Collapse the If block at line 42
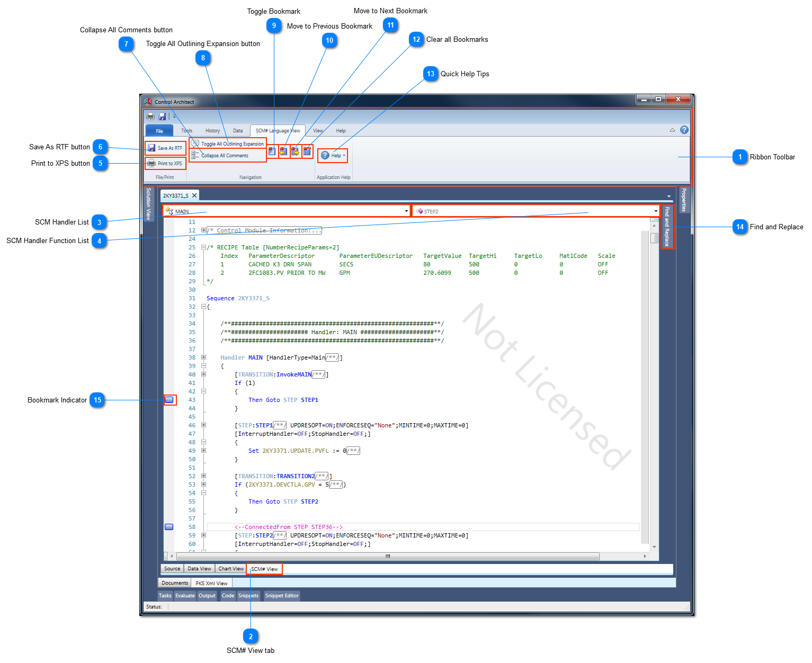 click(203, 391)
